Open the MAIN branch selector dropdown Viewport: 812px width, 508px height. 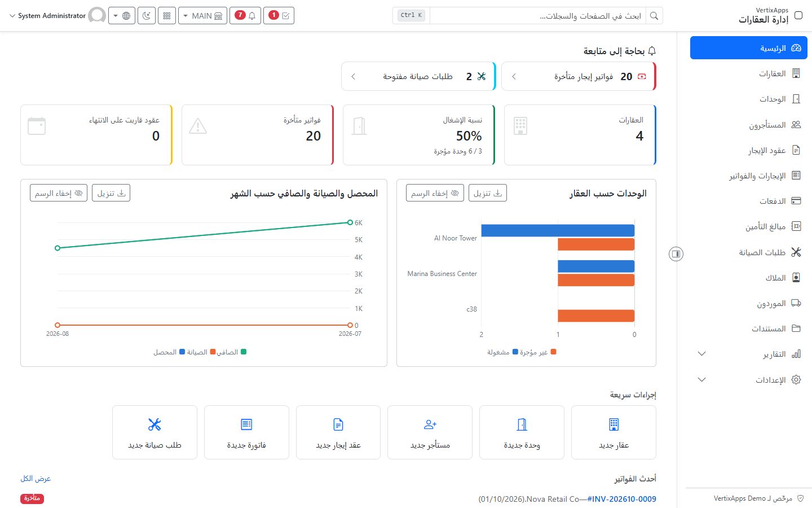coord(202,16)
